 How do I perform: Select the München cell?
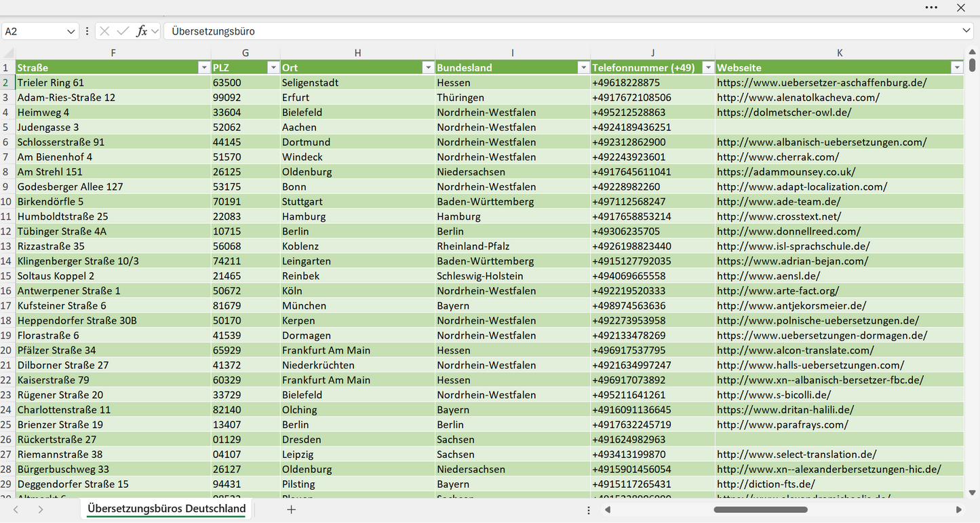coord(357,306)
